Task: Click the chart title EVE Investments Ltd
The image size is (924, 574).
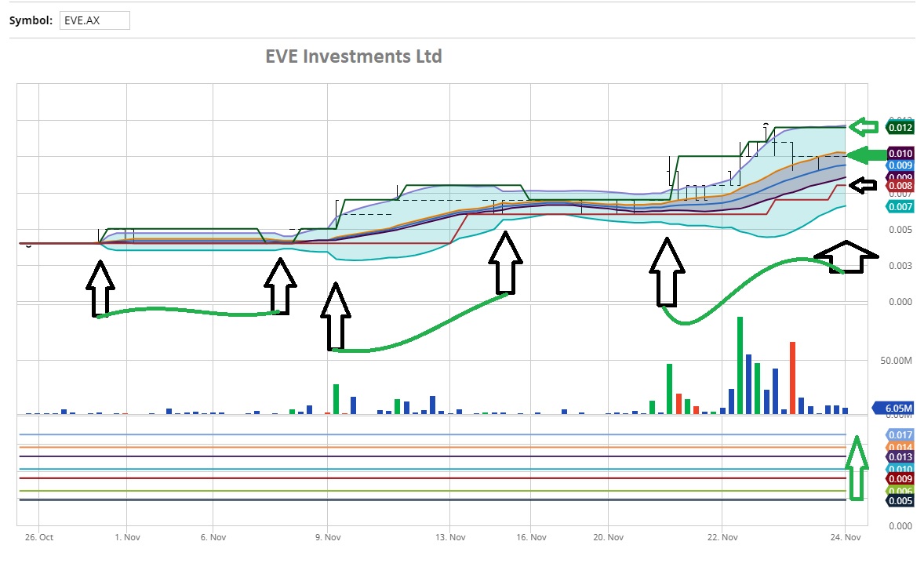Action: click(354, 56)
